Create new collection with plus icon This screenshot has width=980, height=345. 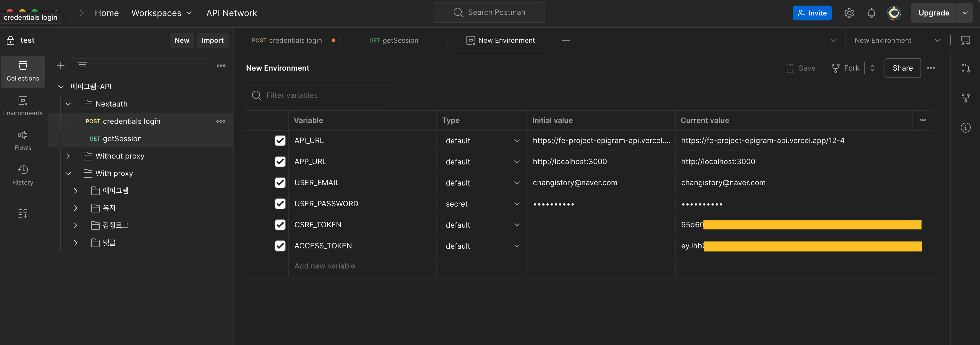pos(60,66)
